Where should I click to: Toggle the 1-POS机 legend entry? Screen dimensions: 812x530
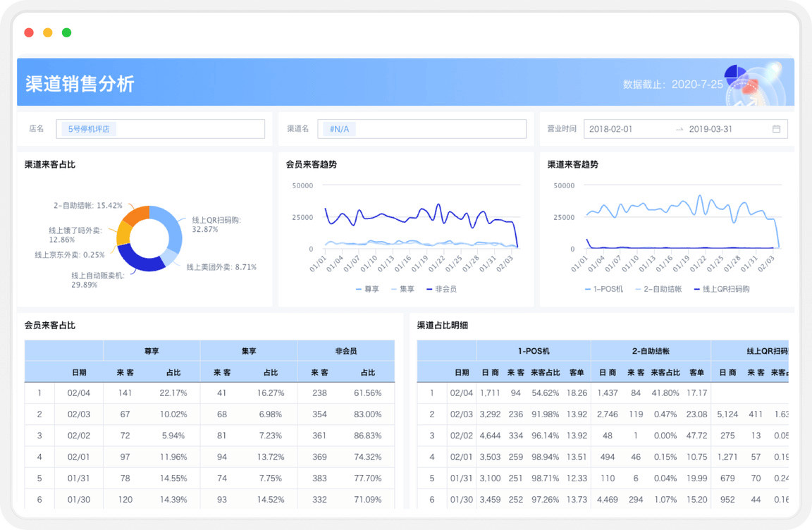coord(603,289)
